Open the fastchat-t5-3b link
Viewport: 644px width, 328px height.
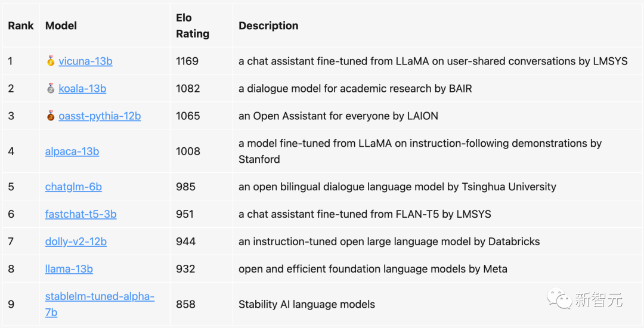pos(81,214)
